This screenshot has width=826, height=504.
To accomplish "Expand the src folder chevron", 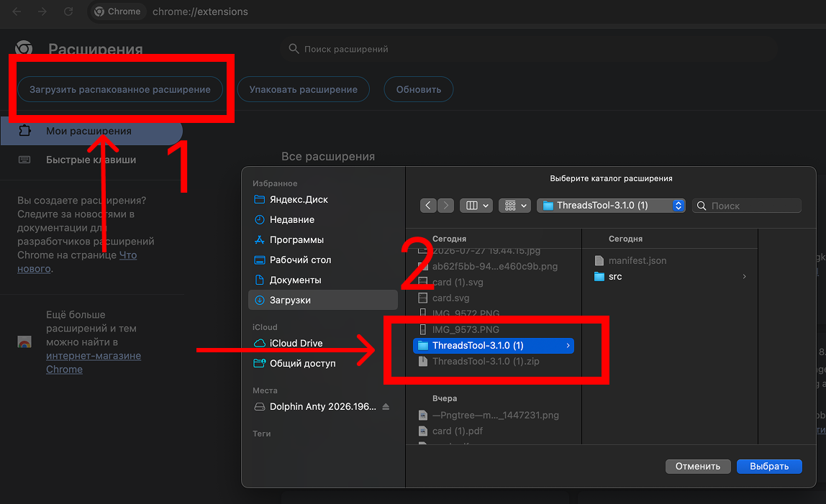I will (744, 277).
